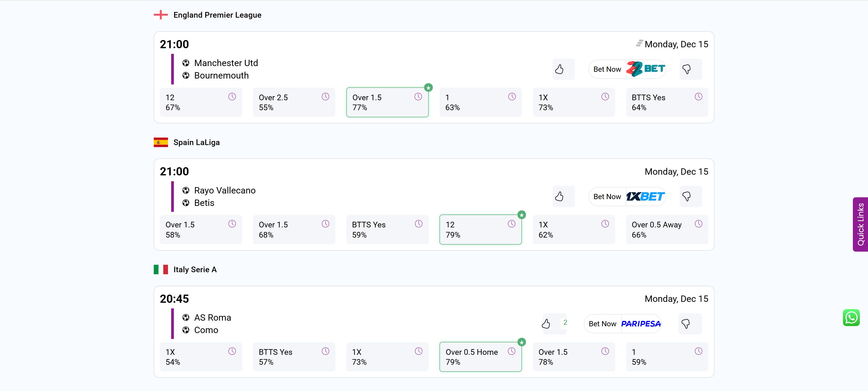Open the WhatsApp chat icon
The width and height of the screenshot is (868, 391).
point(851,317)
